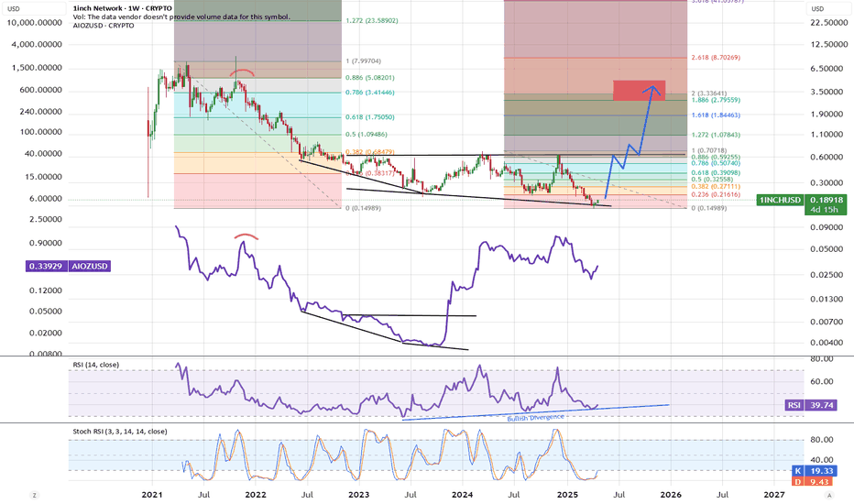
Task: Select the AIOZUSD CRYPTO legend entry
Action: (104, 26)
